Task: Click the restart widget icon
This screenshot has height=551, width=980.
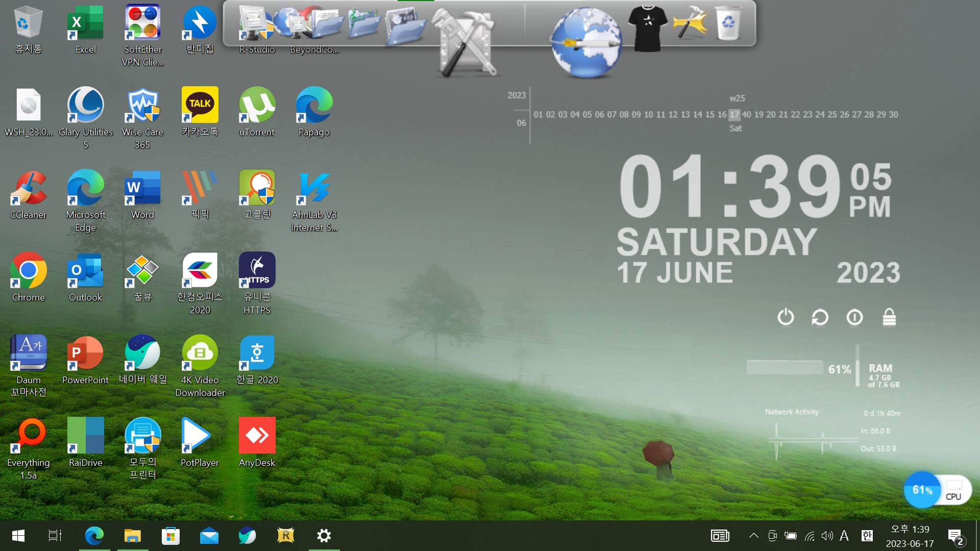Action: click(820, 317)
